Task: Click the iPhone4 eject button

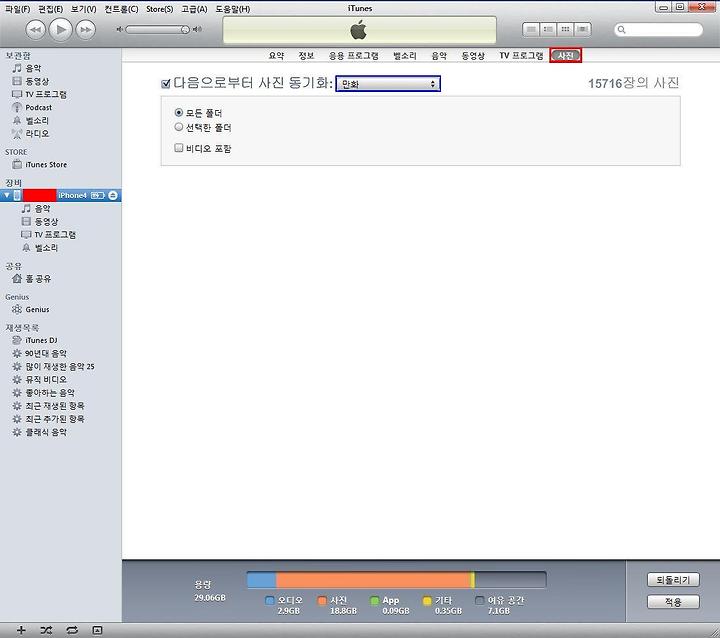Action: point(113,195)
